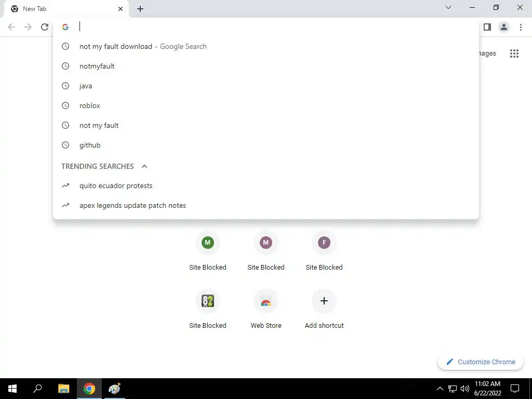Select trending "quito ecuador protests"
Screen dimensions: 532x399
click(266, 185)
